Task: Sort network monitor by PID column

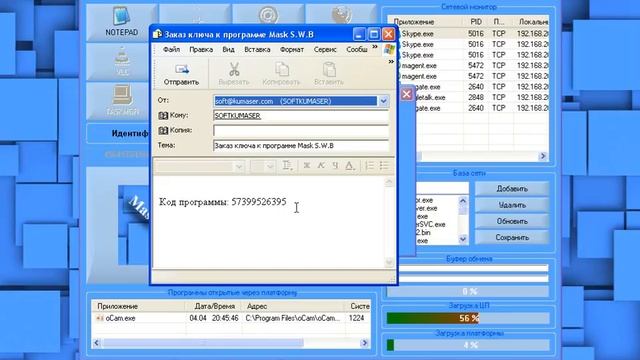Action: tap(476, 22)
